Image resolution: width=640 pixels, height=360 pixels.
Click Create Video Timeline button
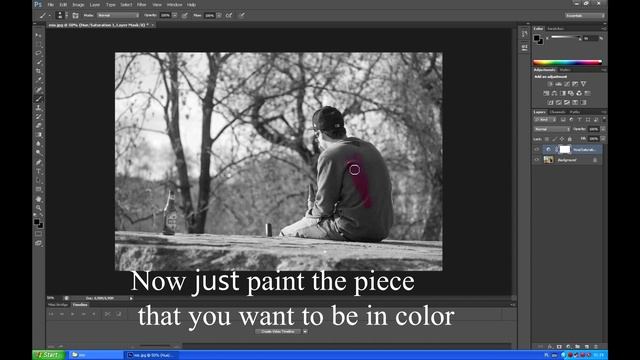[x=278, y=331]
